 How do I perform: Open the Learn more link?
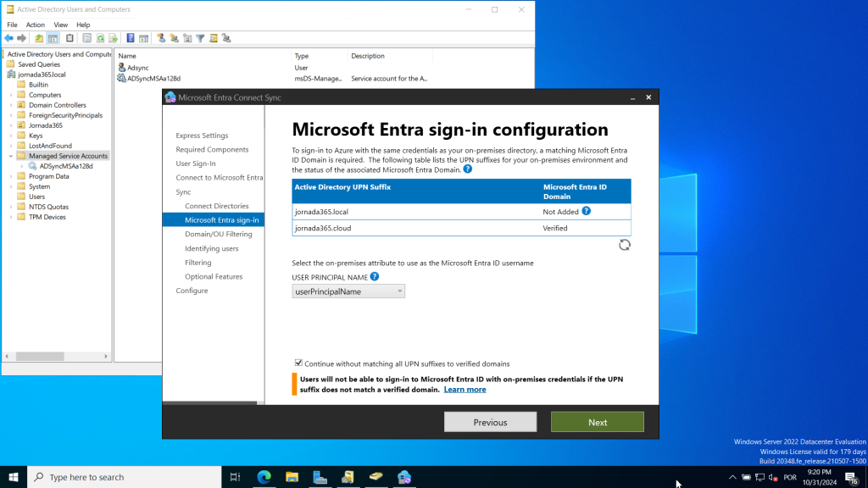pyautogui.click(x=465, y=390)
